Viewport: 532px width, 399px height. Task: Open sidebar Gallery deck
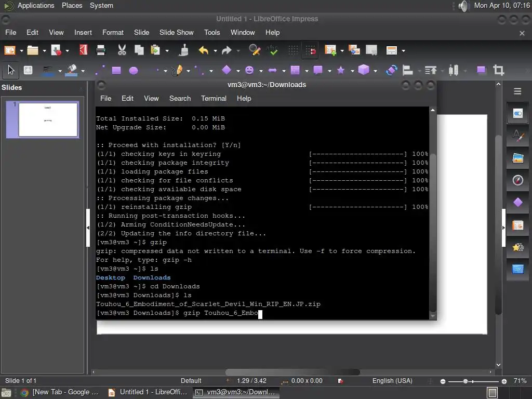pos(518,158)
